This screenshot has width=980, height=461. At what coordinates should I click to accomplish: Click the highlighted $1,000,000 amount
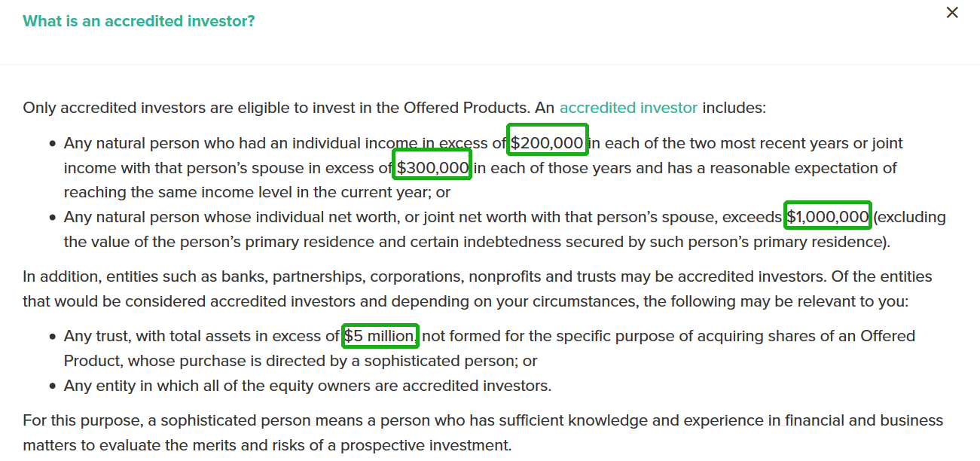(828, 217)
